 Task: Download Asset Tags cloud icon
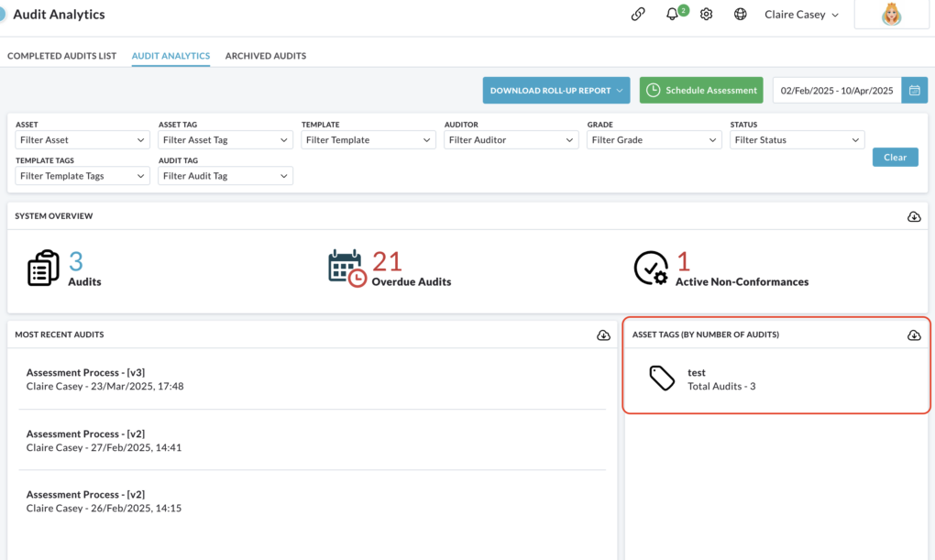[x=914, y=335]
